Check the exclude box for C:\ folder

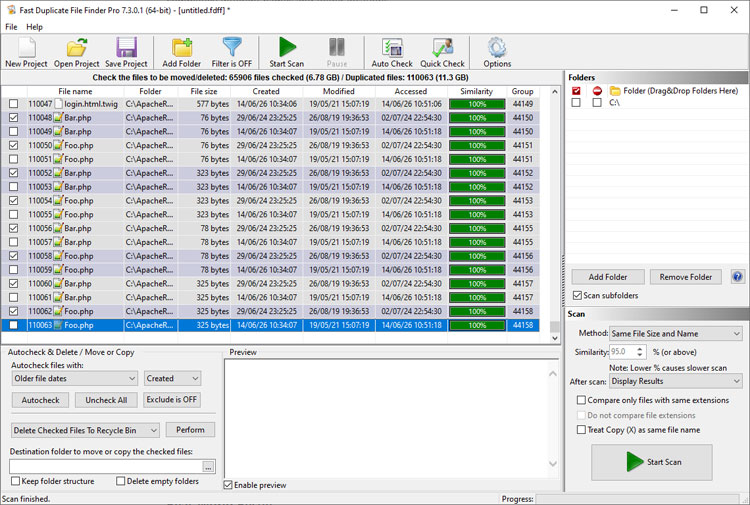[597, 102]
